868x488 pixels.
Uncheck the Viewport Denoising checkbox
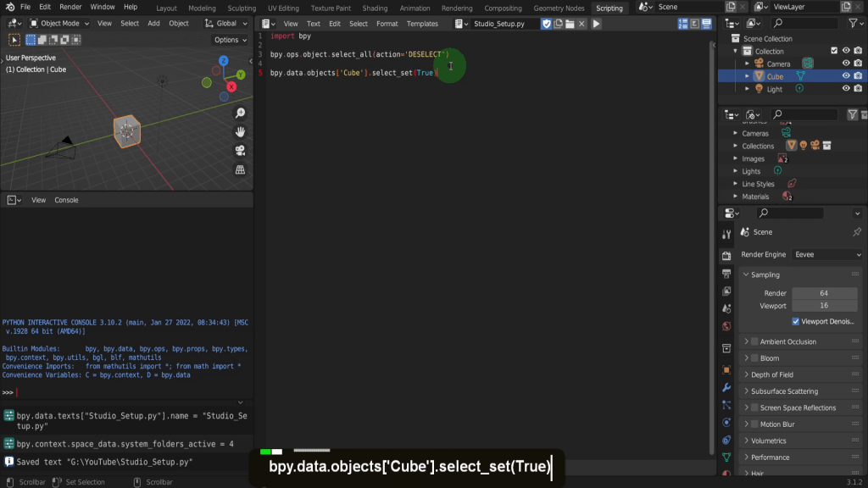coord(796,322)
